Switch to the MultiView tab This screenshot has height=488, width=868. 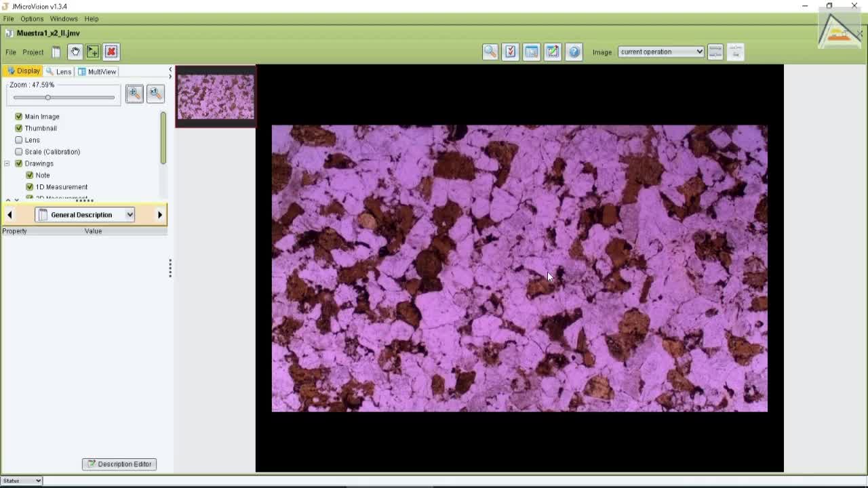pyautogui.click(x=98, y=71)
